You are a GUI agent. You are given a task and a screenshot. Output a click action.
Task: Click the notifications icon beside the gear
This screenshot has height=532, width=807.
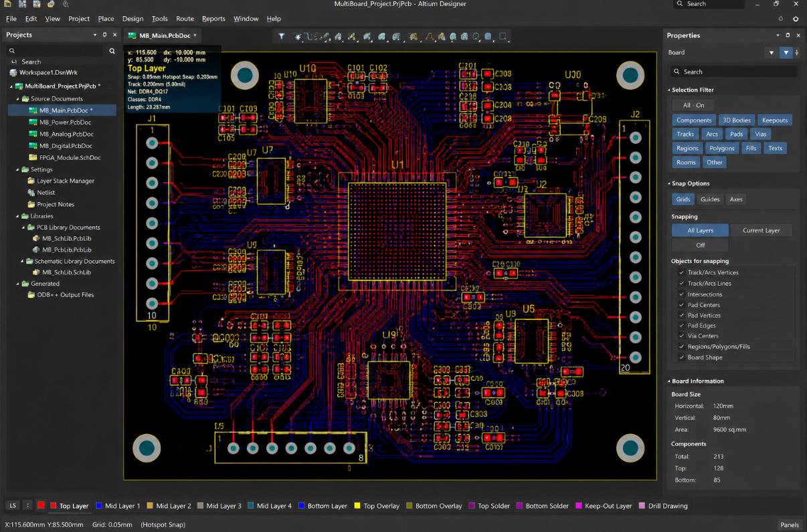point(780,19)
